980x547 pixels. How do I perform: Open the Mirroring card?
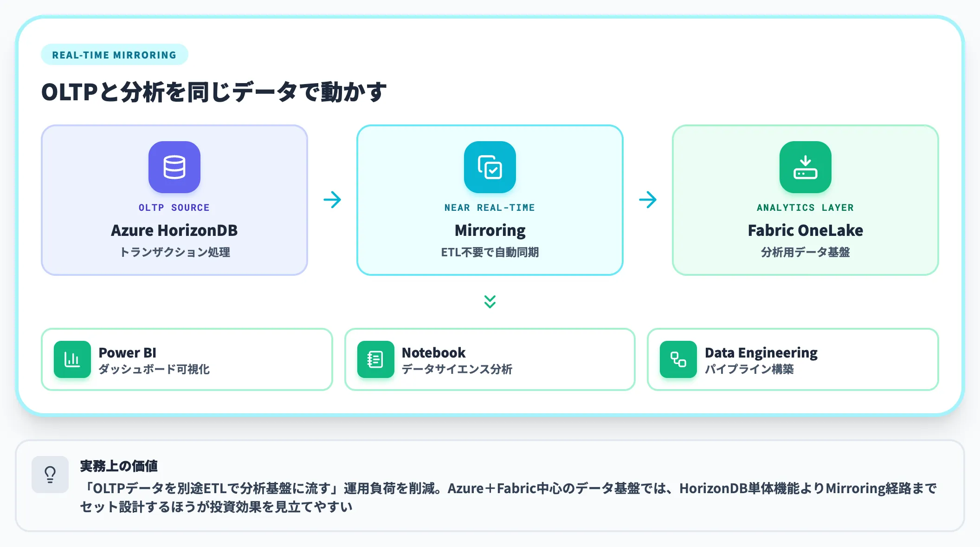pyautogui.click(x=490, y=200)
